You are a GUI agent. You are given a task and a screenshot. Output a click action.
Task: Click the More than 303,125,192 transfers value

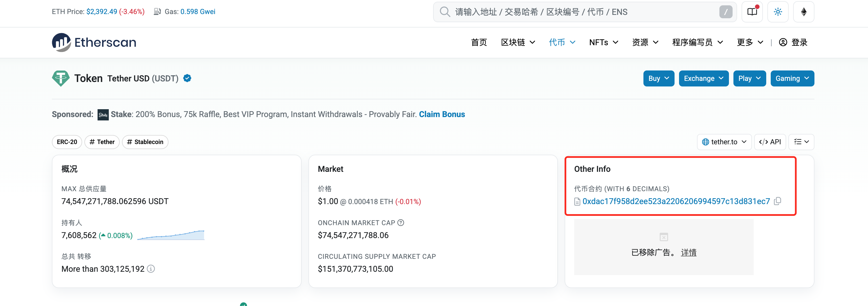click(x=103, y=269)
